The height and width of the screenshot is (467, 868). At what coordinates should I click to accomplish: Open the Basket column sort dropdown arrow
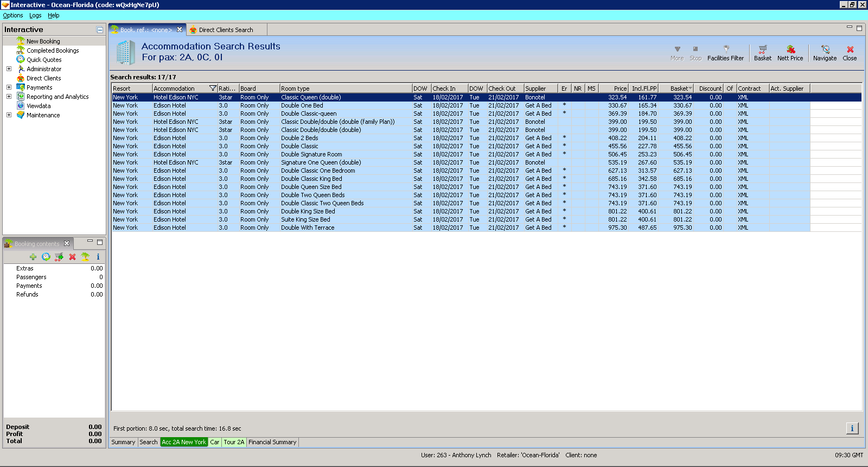(x=690, y=89)
